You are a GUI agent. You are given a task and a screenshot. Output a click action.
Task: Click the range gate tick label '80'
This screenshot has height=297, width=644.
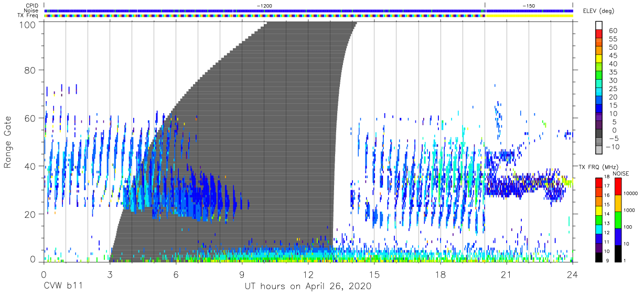(x=30, y=69)
